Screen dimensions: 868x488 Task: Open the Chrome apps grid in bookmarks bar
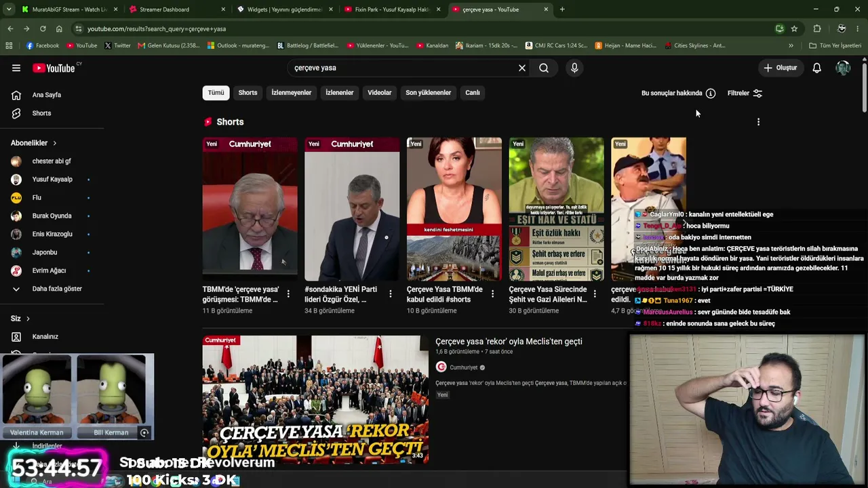tap(9, 45)
